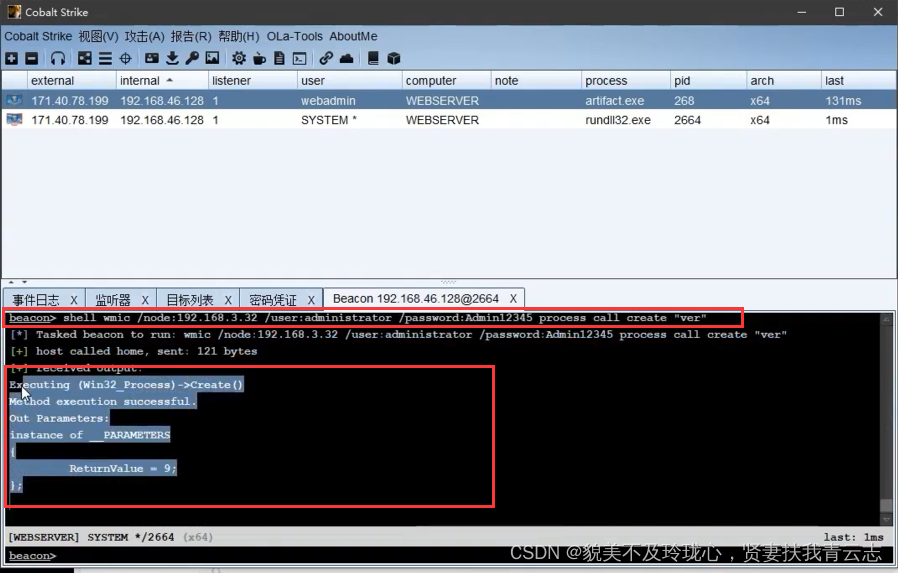Screen dimensions: 898x573
Task: Switch to the 目标列表 tab
Action: pos(190,299)
